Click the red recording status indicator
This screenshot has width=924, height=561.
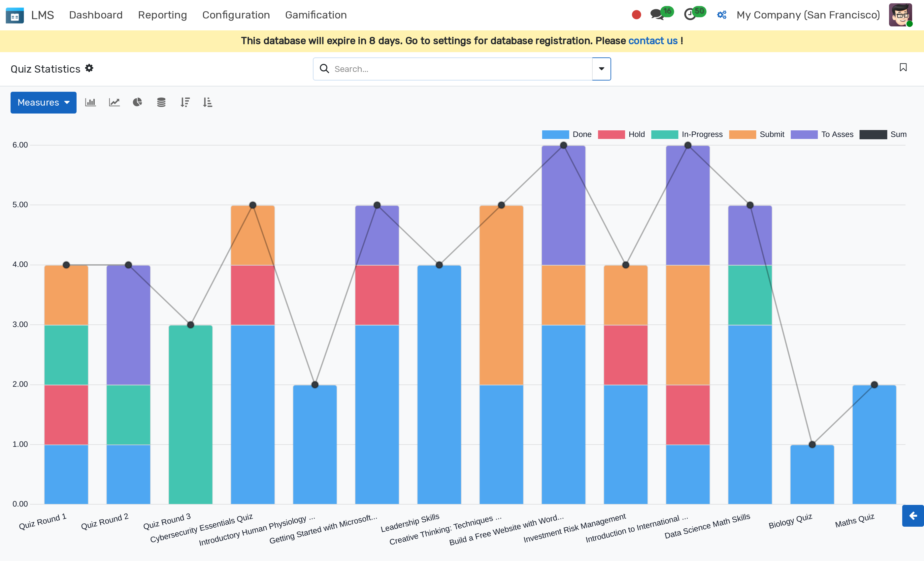636,15
